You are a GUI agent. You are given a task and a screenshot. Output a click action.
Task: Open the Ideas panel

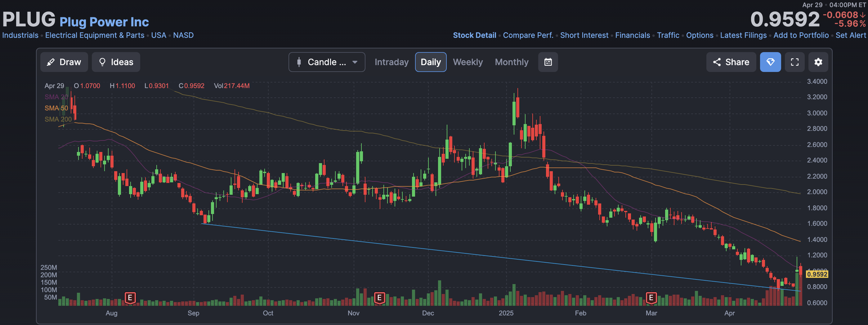(116, 62)
